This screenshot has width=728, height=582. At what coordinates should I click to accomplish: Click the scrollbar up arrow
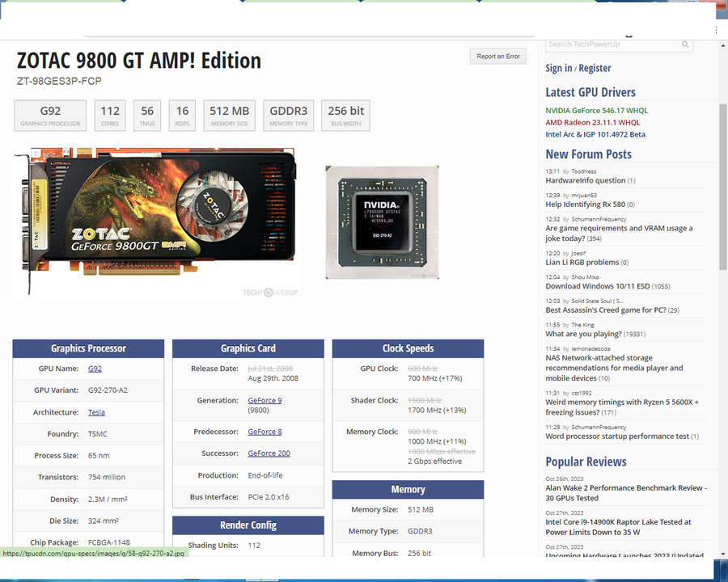click(x=723, y=46)
